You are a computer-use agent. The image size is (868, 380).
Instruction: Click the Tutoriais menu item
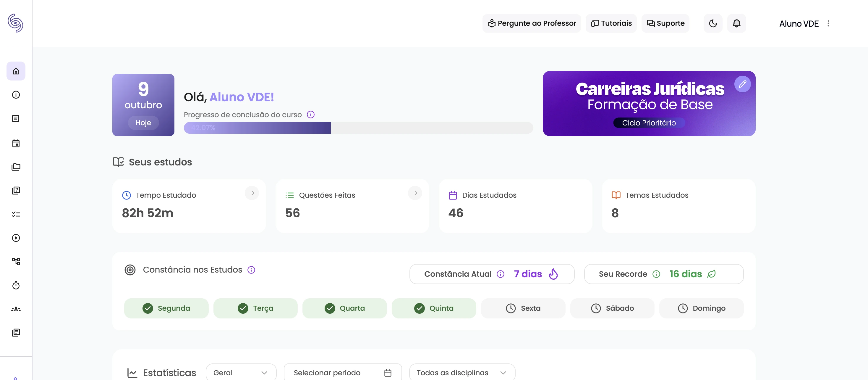click(611, 23)
